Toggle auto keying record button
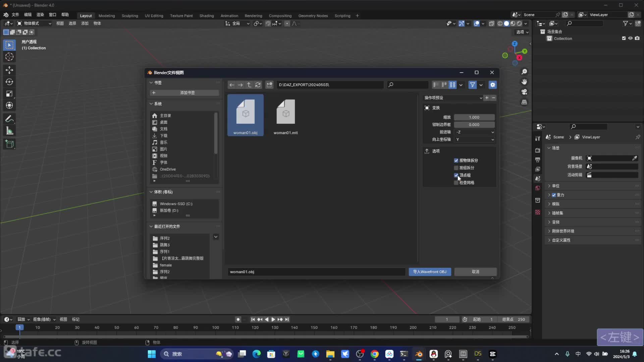 238,319
